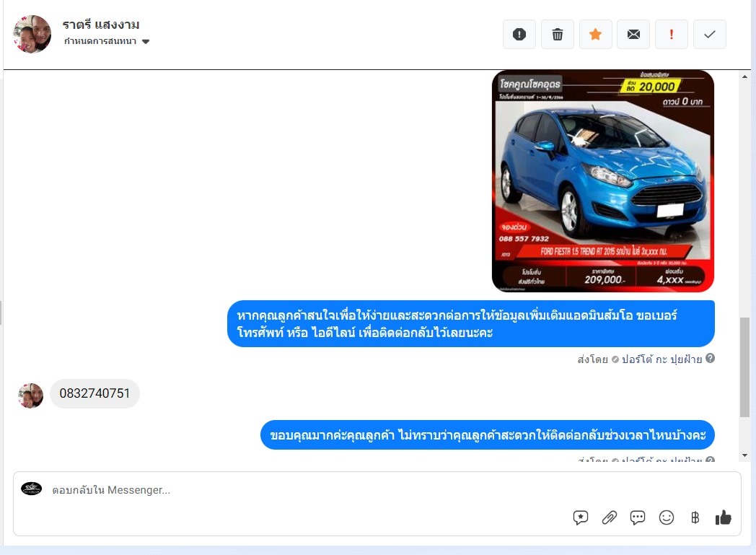Delete conversation using trash icon
This screenshot has width=756, height=555.
(x=558, y=34)
